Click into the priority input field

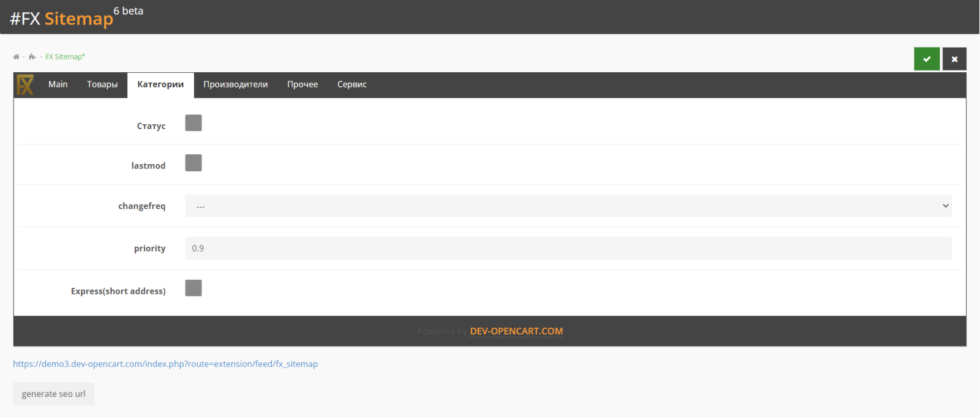tap(568, 248)
